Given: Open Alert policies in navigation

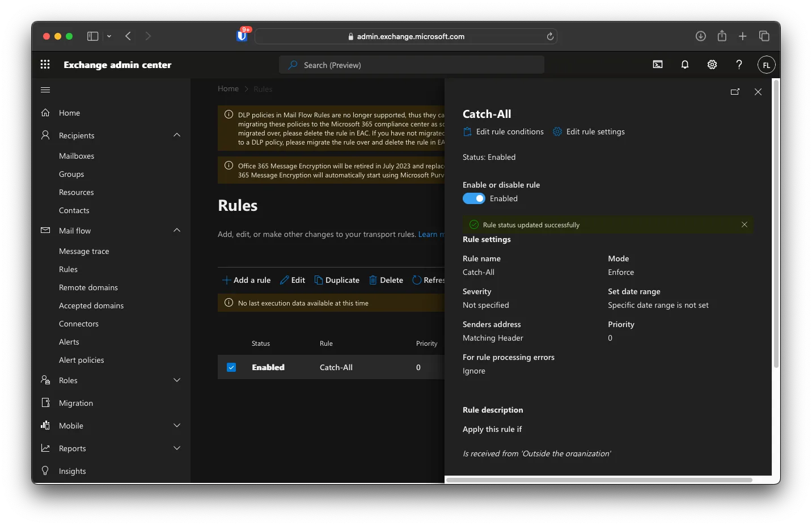Looking at the screenshot, I should point(82,360).
